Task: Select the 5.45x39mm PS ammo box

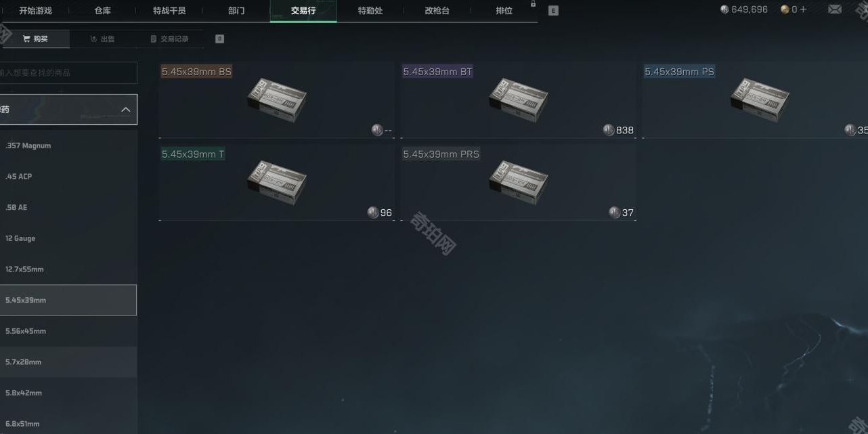Action: [756, 100]
